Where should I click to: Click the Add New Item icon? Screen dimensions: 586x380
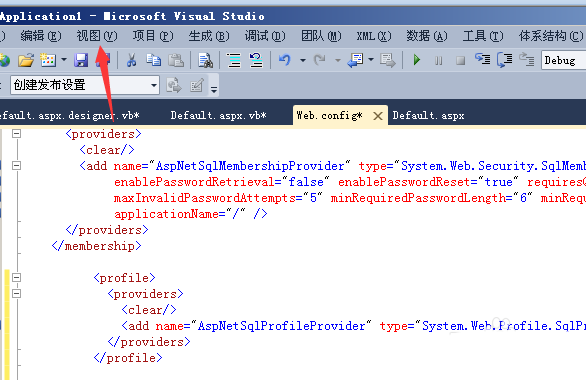click(x=48, y=60)
